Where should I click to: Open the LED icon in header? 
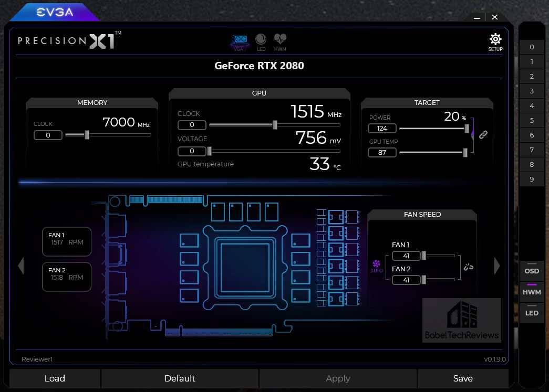click(261, 43)
